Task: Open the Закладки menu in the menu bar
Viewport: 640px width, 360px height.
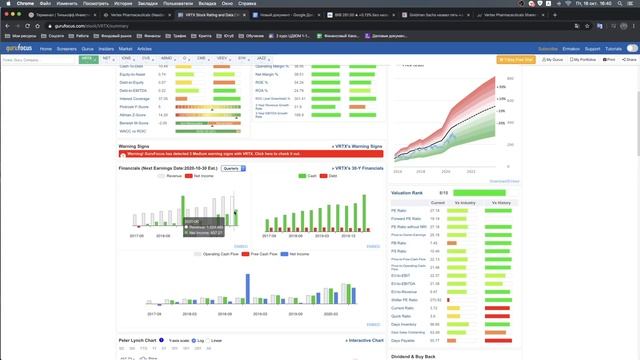Action: [148, 3]
